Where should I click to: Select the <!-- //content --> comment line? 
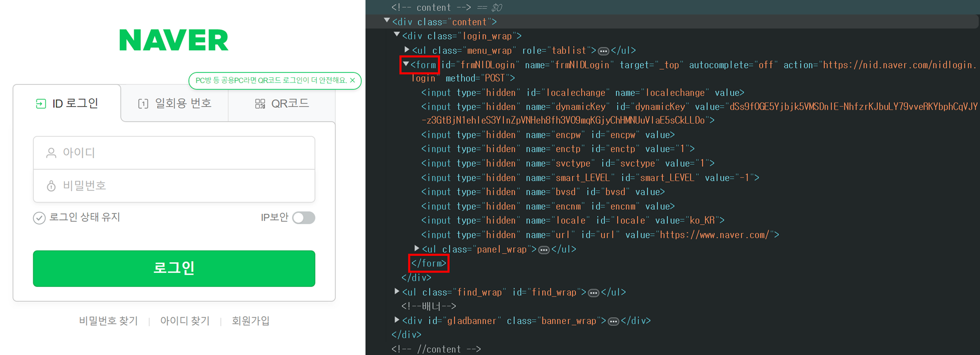436,349
